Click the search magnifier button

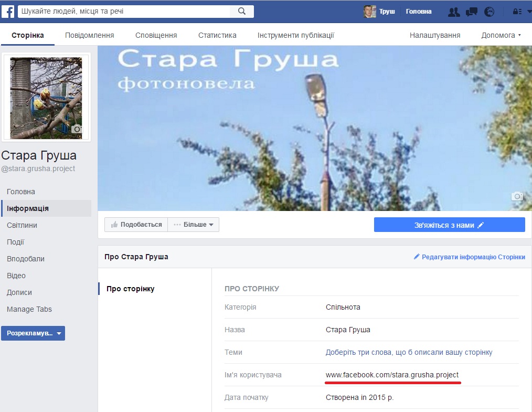pos(242,11)
